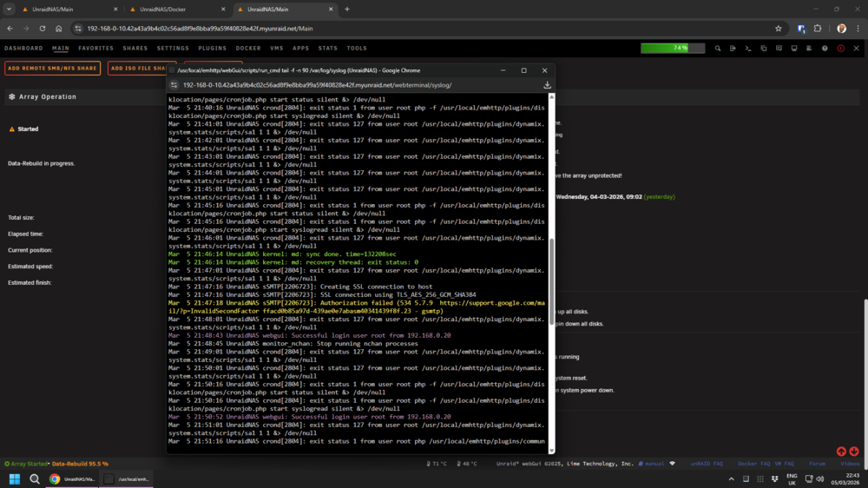
Task: Open the Dashboard menu
Action: click(23, 48)
